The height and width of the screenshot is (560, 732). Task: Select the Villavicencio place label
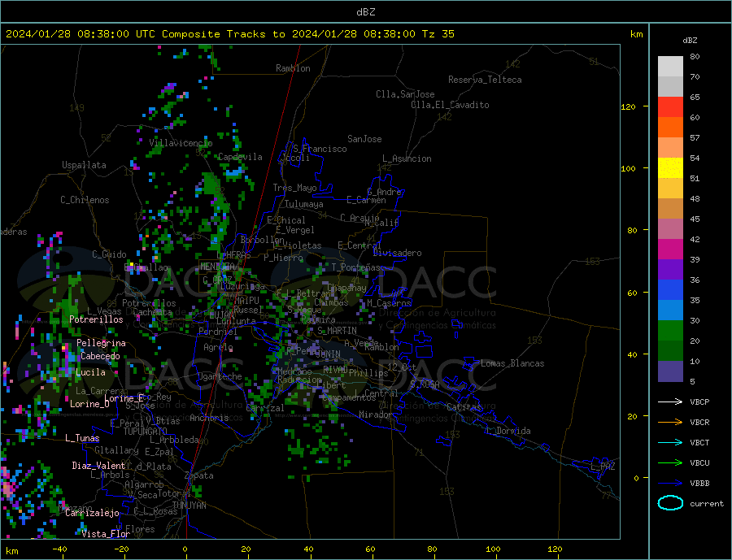[181, 143]
